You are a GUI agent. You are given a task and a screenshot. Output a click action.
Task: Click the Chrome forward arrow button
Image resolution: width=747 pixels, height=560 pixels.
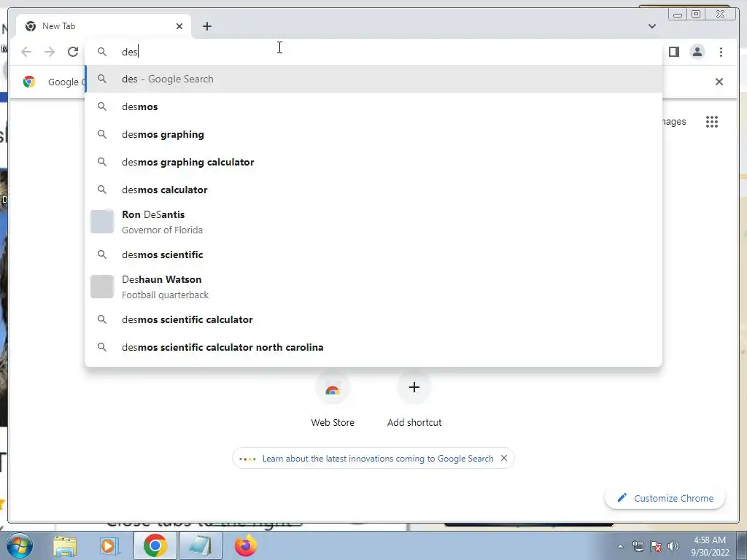pos(50,52)
